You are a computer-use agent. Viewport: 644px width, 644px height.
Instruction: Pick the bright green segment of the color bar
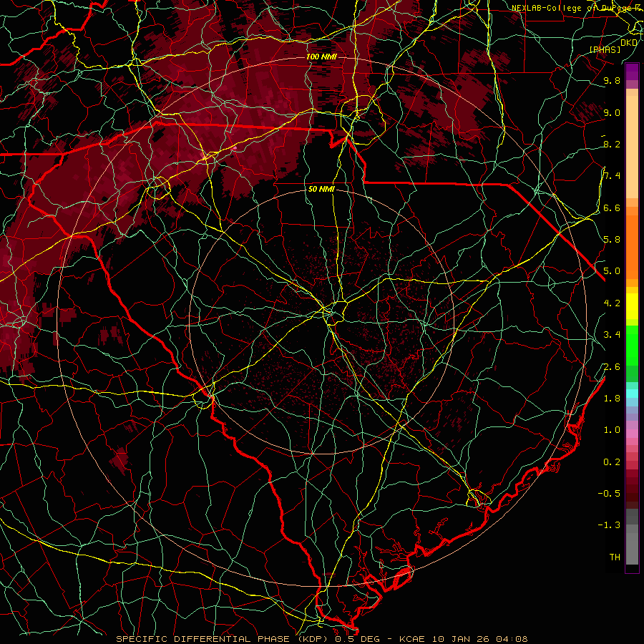[x=632, y=346]
